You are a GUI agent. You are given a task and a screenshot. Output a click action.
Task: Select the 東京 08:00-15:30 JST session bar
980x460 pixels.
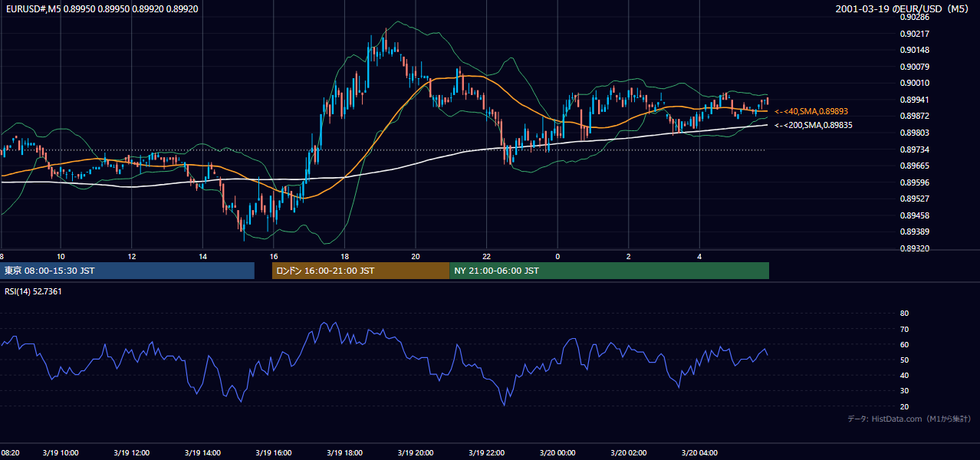tap(127, 271)
